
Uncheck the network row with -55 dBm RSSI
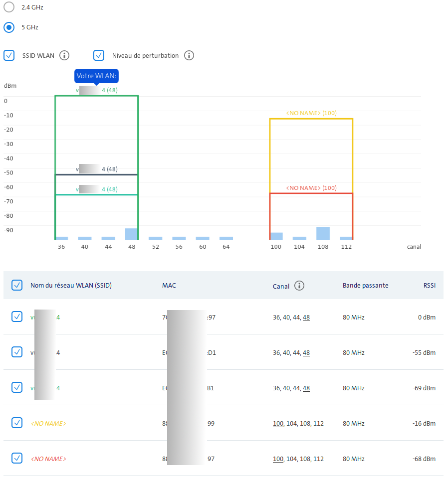[x=17, y=352]
